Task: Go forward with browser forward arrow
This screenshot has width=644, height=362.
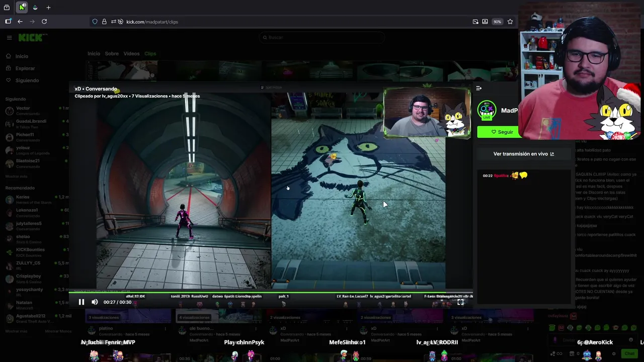Action: tap(32, 22)
